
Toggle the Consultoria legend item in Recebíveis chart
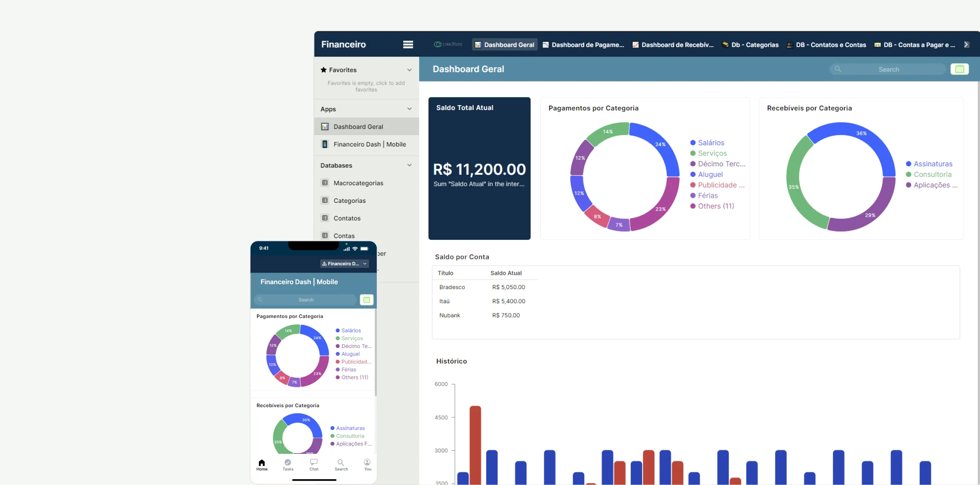coord(928,174)
